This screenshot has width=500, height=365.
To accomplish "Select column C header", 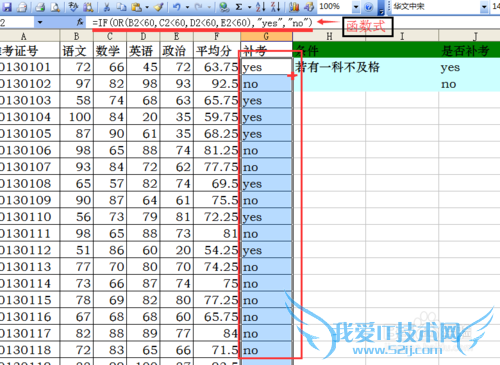I will [110, 36].
